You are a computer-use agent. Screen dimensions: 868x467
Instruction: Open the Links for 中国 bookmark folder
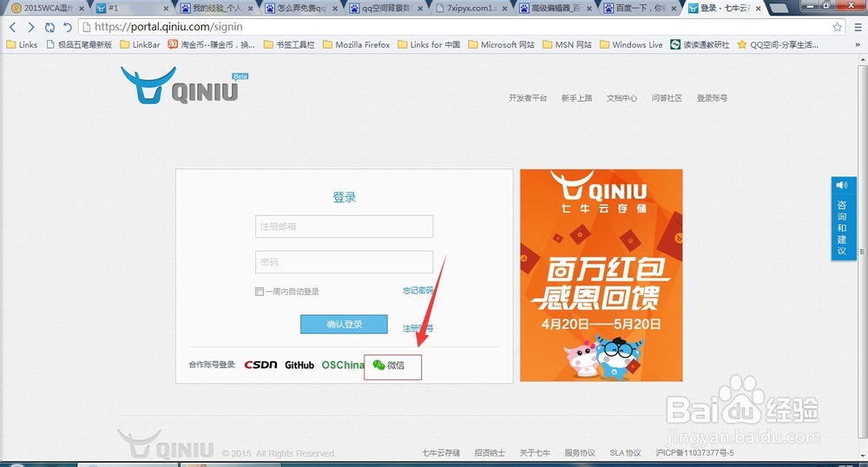tap(429, 45)
